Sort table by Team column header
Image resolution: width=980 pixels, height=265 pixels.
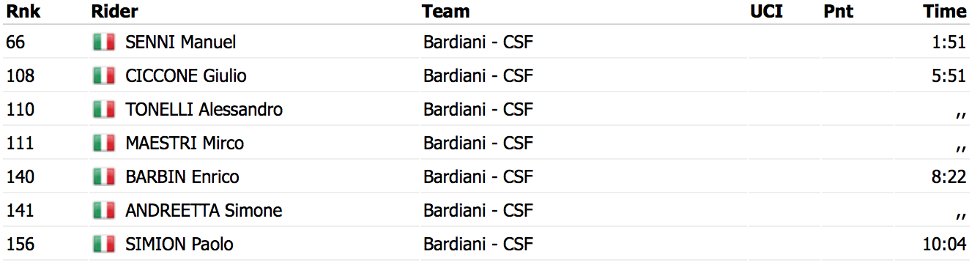tap(446, 12)
